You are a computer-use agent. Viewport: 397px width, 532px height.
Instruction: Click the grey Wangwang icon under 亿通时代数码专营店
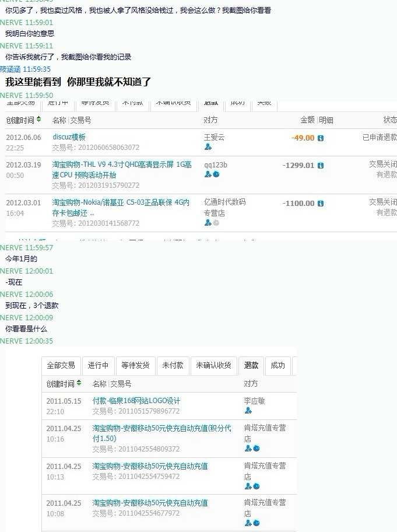(216, 222)
